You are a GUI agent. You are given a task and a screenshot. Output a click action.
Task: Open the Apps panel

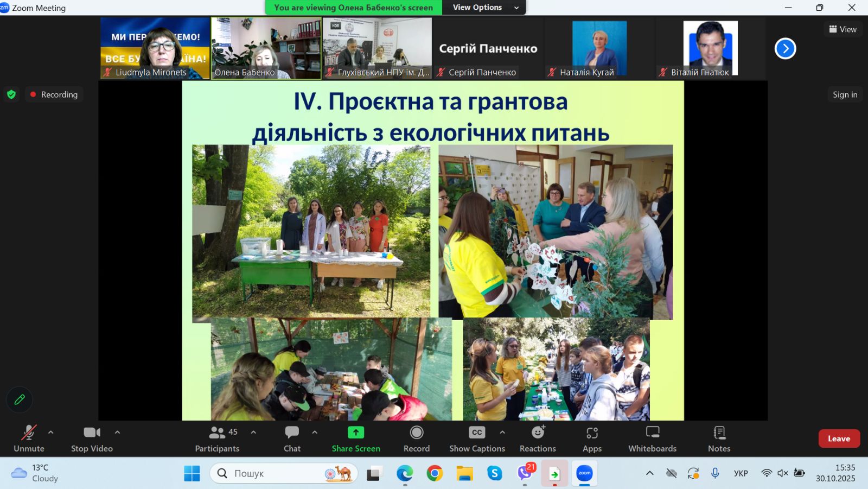pyautogui.click(x=592, y=439)
